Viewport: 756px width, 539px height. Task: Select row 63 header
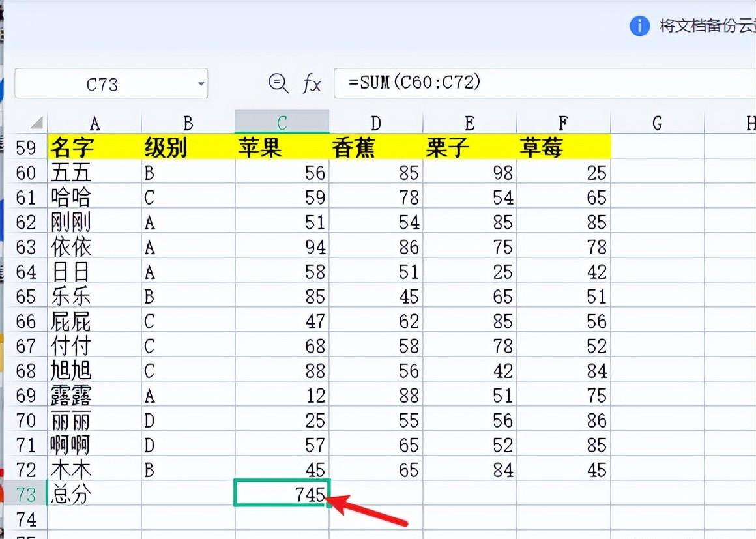tap(25, 246)
